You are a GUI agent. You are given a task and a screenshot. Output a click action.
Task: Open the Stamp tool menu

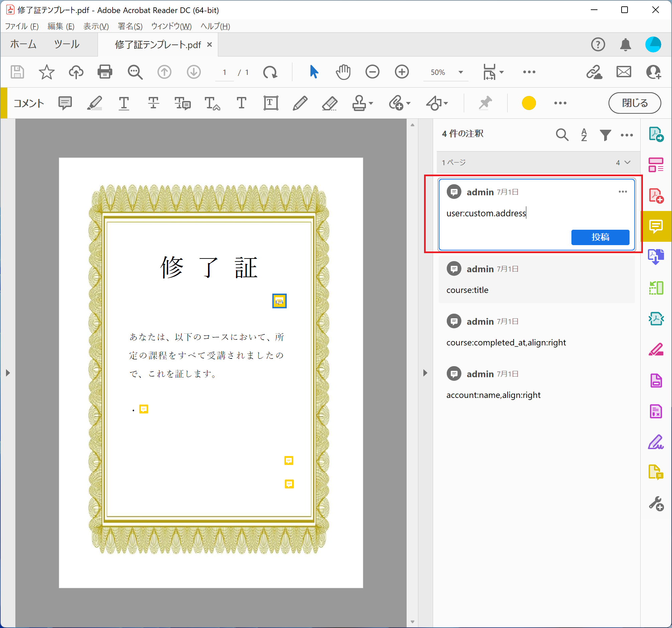[x=362, y=103]
